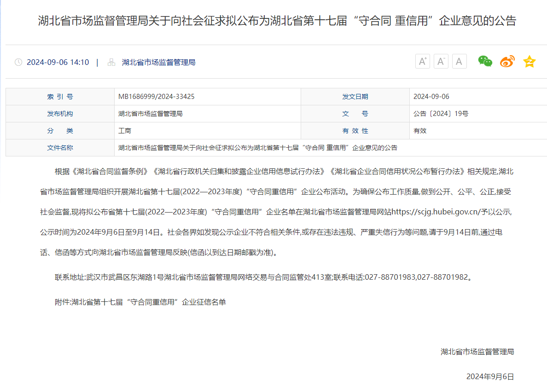This screenshot has width=547, height=392.
Task: Open attachment 湖北省第十七届"守合同重信用"企业征信名单
Action: 148,302
